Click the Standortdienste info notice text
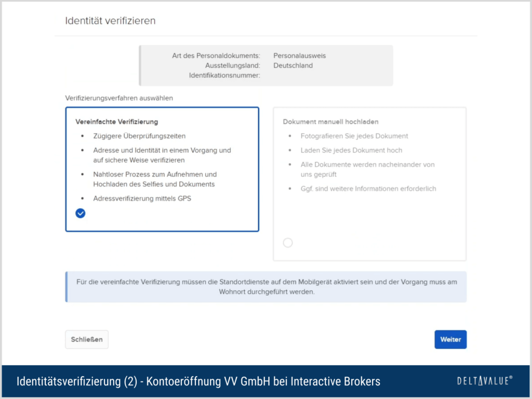Image resolution: width=532 pixels, height=399 pixels. pos(267,287)
